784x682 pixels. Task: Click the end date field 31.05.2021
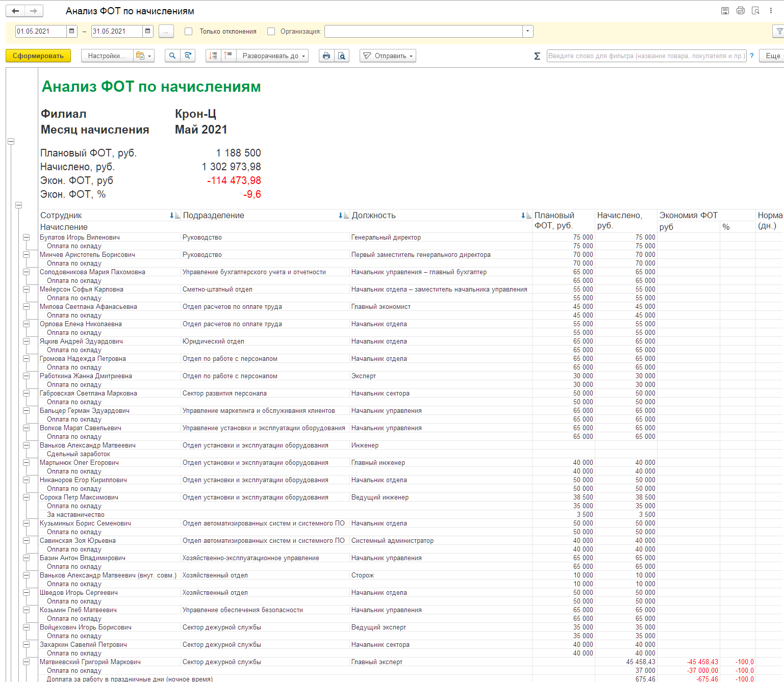pyautogui.click(x=117, y=31)
